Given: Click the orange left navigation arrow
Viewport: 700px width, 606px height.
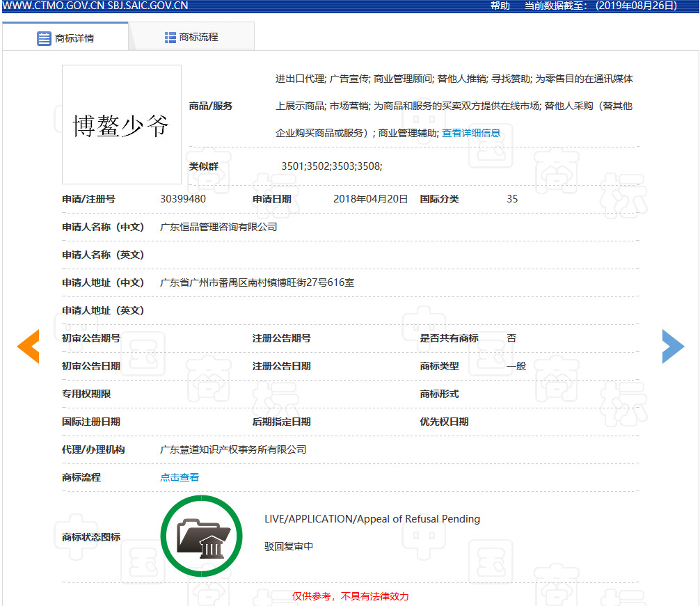Looking at the screenshot, I should pyautogui.click(x=28, y=346).
